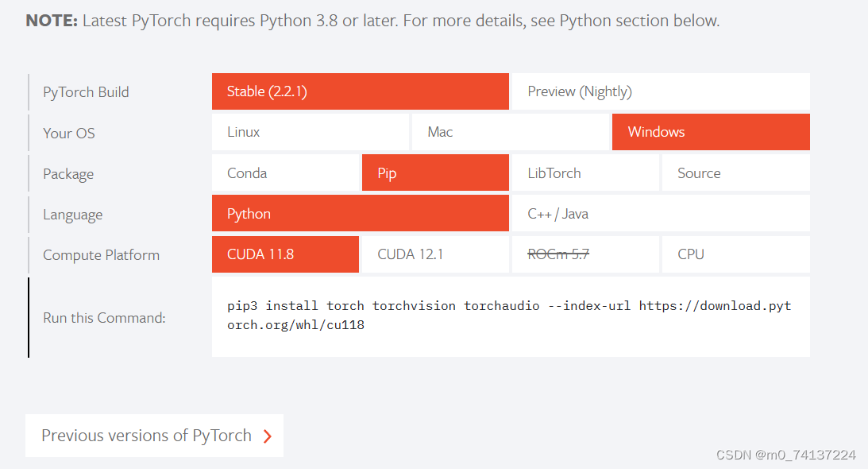Click the Your OS row label
This screenshot has width=868, height=469.
point(69,133)
